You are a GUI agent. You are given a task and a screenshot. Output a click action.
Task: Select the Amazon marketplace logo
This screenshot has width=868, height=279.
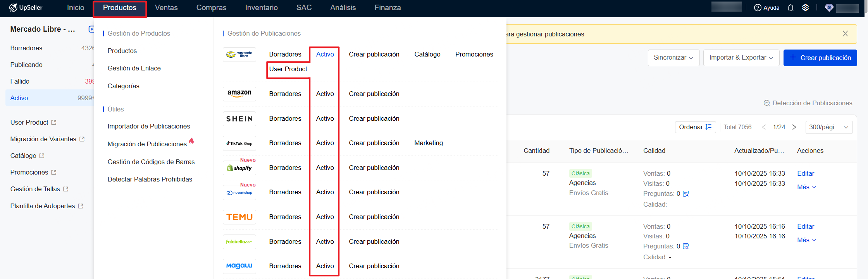(239, 94)
